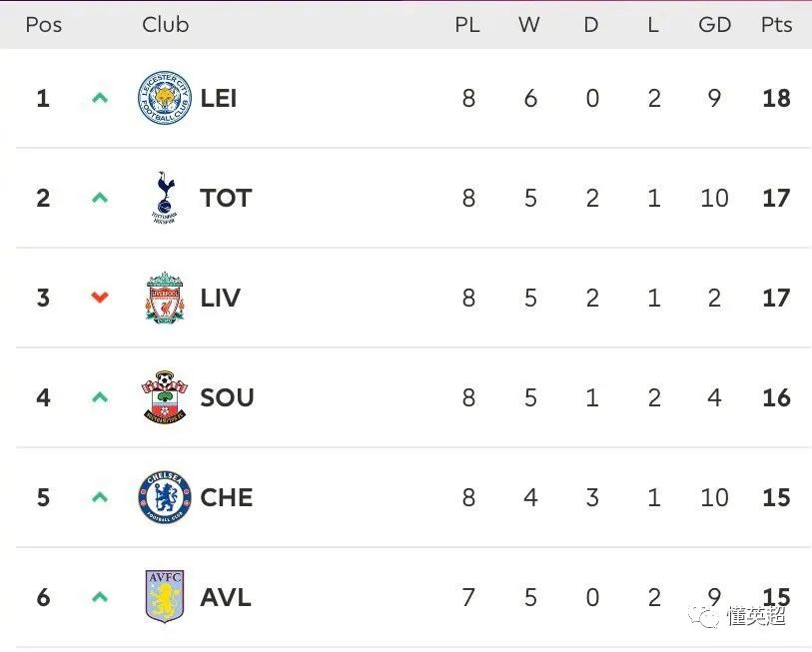
Task: Open Leicester City club crest
Action: (x=165, y=98)
